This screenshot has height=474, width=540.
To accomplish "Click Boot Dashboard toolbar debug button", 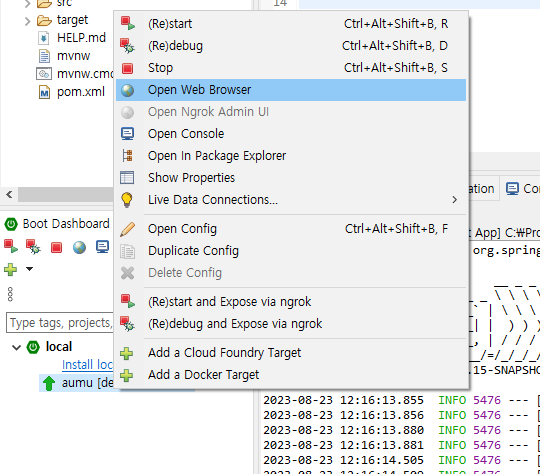I will [x=33, y=247].
